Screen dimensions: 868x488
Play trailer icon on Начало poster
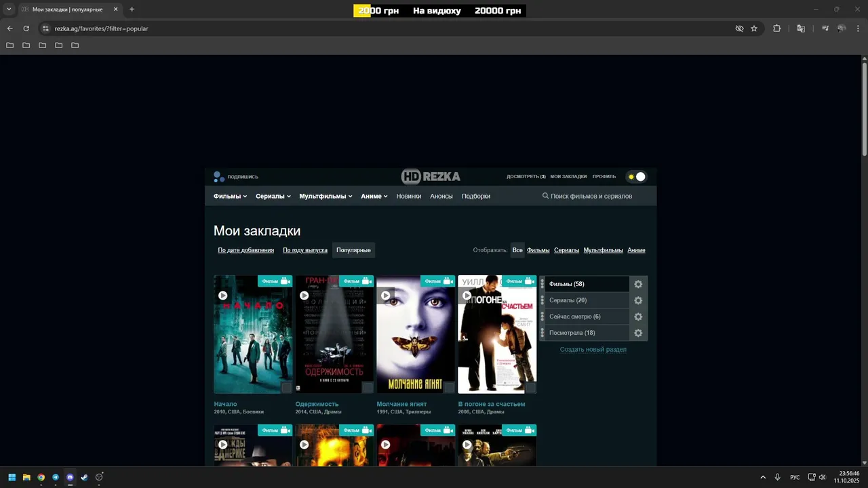coord(223,296)
